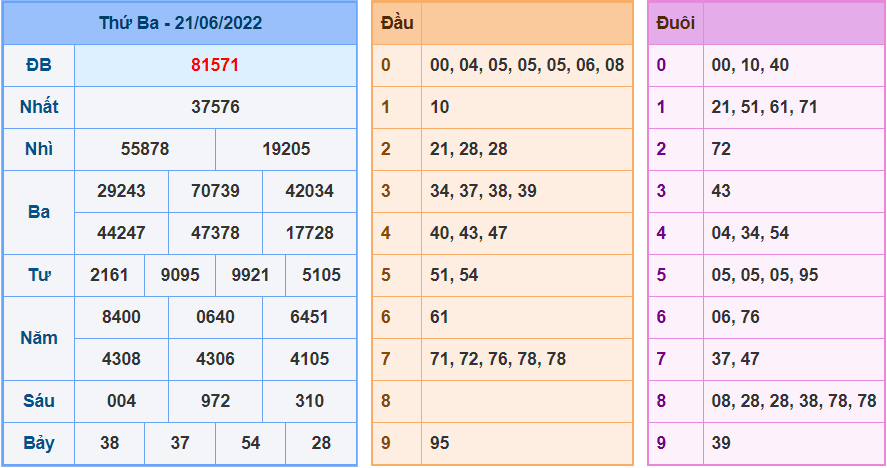This screenshot has height=468, width=887.
Task: Click fifth prize number 4308
Action: (121, 359)
